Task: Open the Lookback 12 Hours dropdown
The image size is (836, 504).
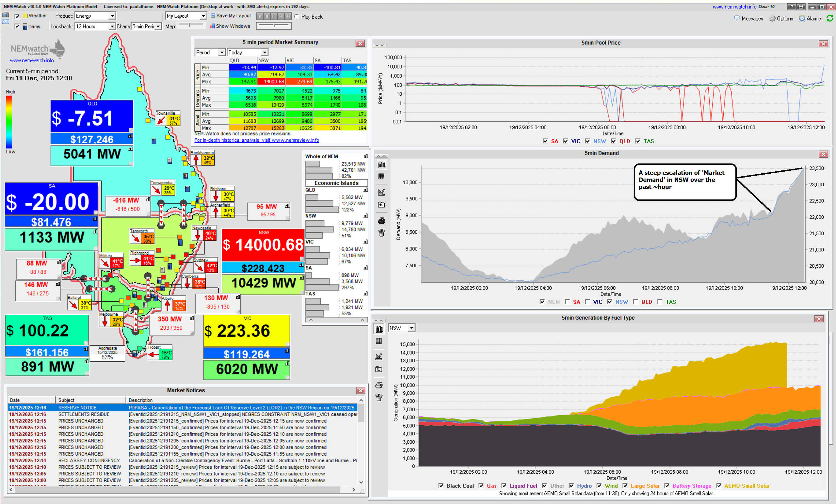Action: click(x=112, y=26)
